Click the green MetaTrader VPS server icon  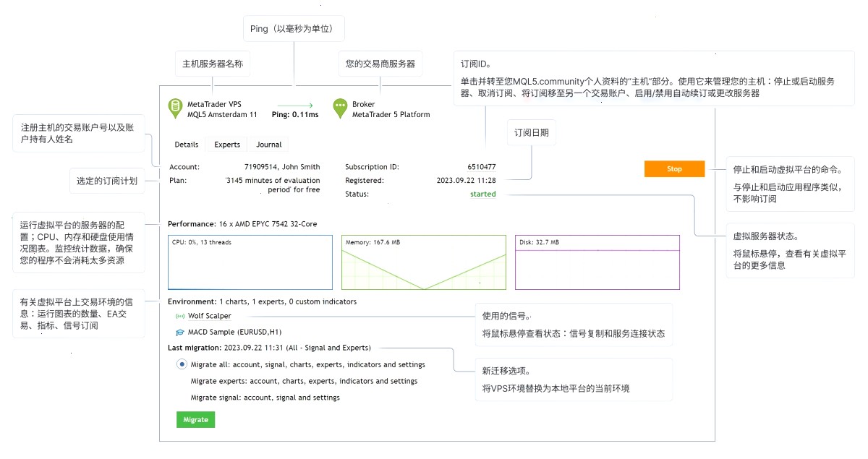coord(174,108)
